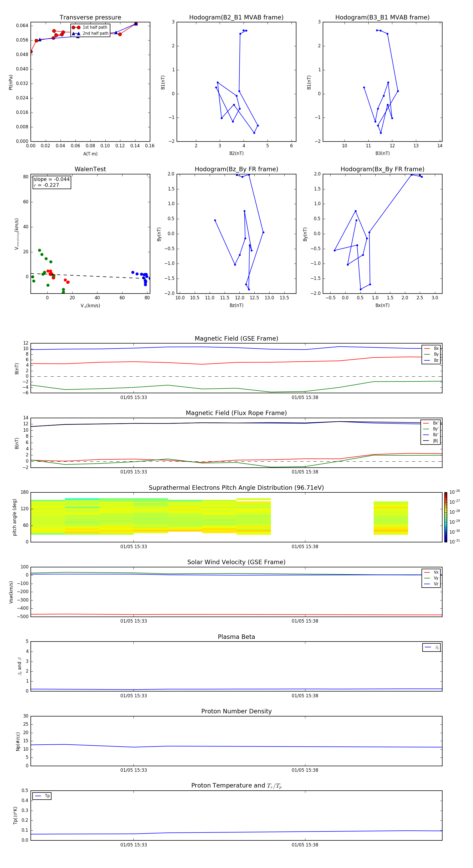
Task: Click the "Solar Wind Velocity (GSE Frame)" title
Action: click(x=236, y=562)
